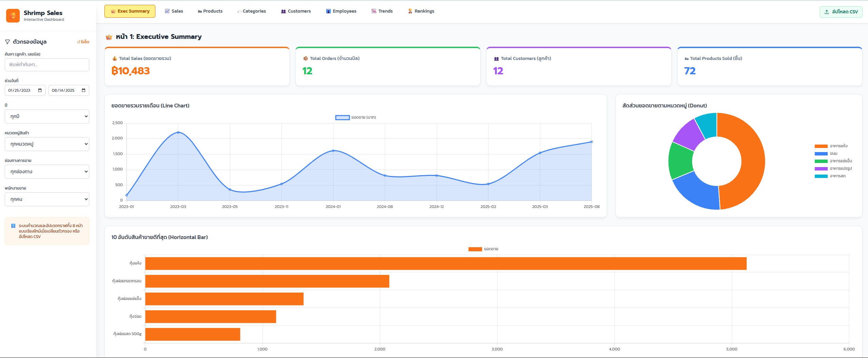Click the อัปโหลด CSV button
868x358 pixels.
coord(841,12)
